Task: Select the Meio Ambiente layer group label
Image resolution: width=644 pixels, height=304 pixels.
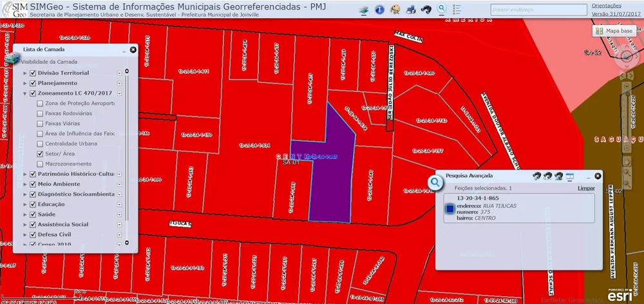Action: [59, 184]
